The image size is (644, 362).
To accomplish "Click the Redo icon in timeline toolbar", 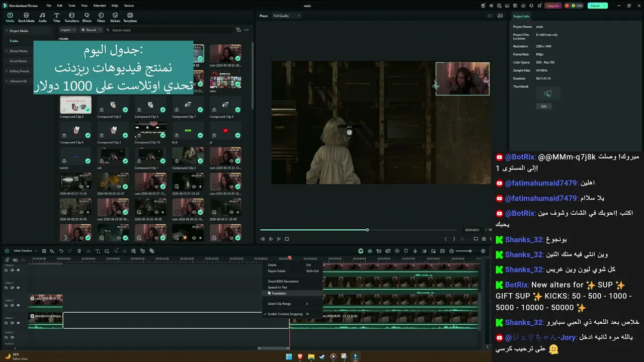I will (70, 251).
